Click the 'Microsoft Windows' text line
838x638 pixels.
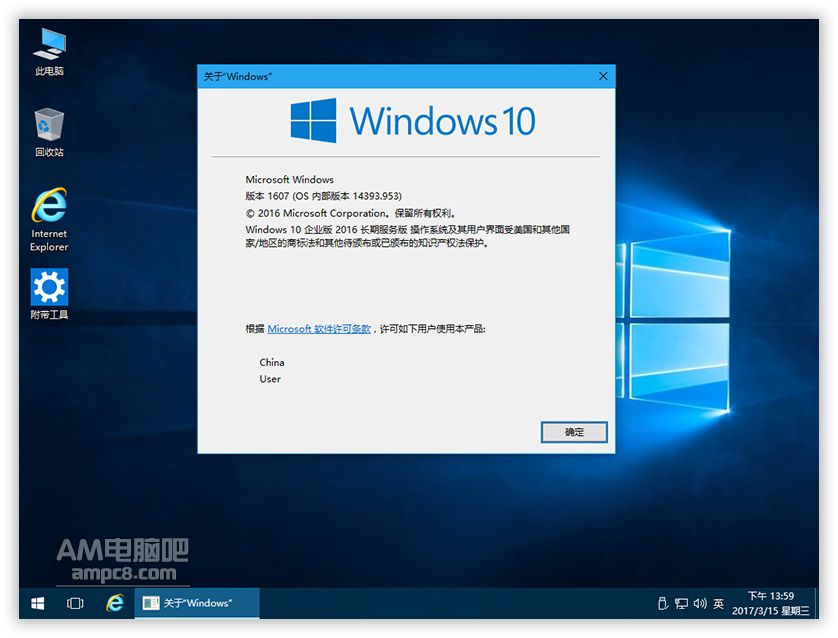290,180
